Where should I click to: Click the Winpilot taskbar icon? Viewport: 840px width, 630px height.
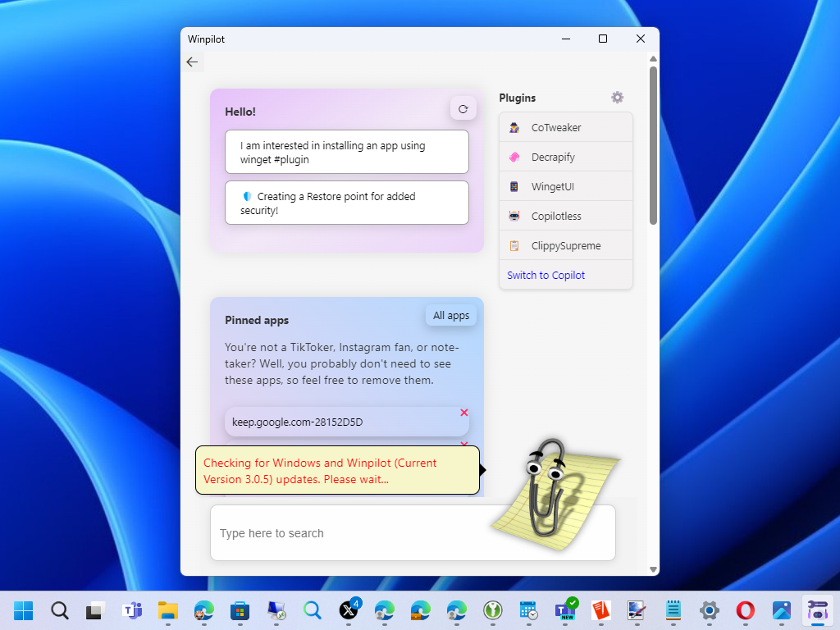[818, 610]
